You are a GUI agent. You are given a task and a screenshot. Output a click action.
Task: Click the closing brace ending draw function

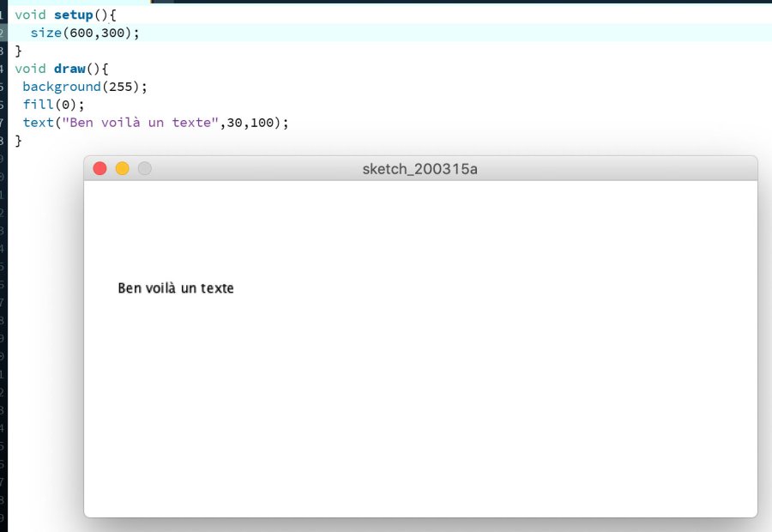[x=19, y=141]
